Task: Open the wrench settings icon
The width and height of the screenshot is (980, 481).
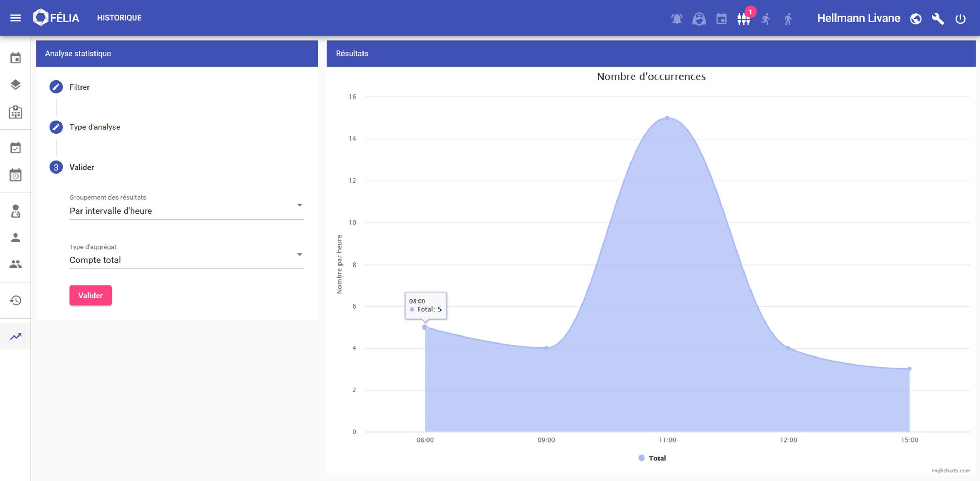Action: 938,19
